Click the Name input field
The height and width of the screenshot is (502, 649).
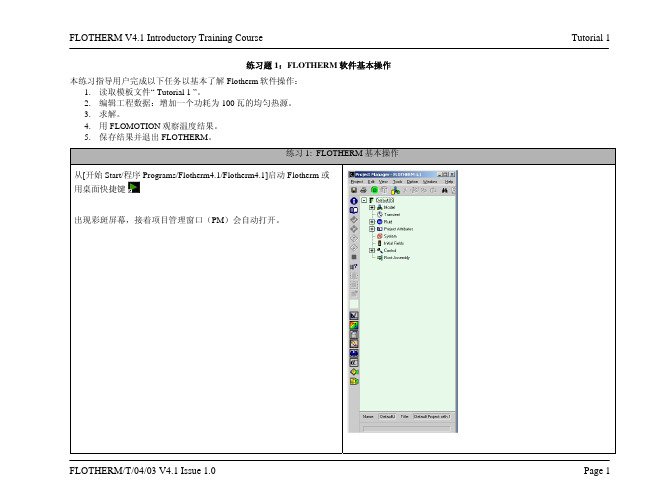click(x=387, y=416)
